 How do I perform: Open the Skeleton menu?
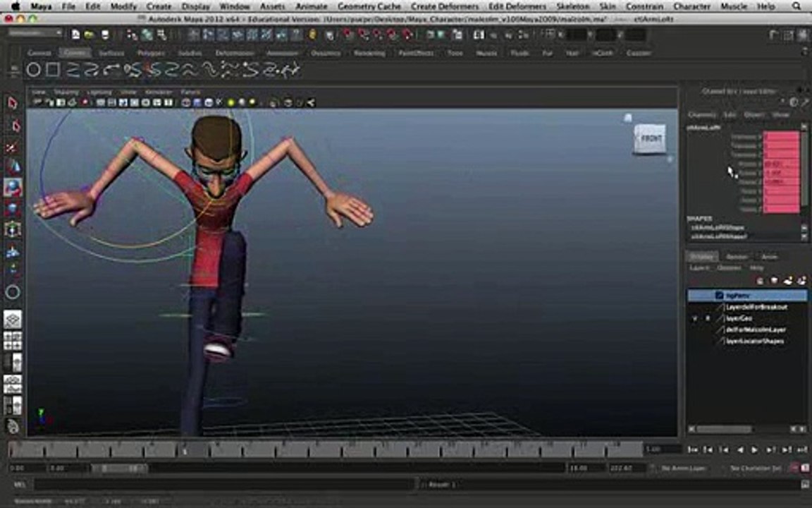[x=572, y=6]
